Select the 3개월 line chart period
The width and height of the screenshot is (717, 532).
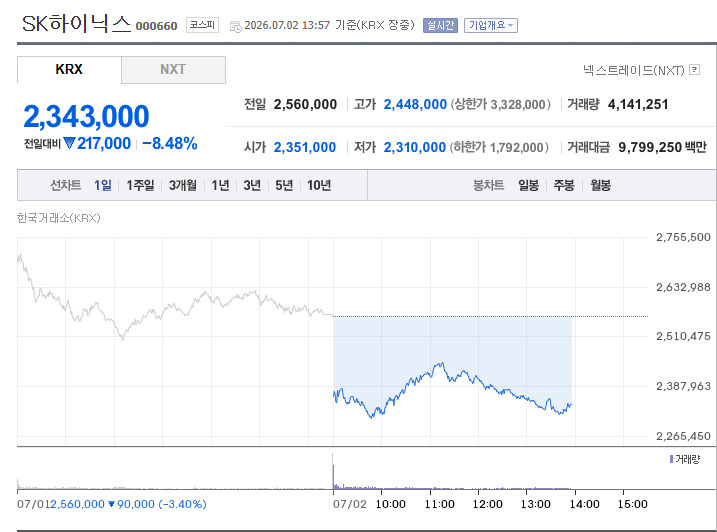pos(183,185)
